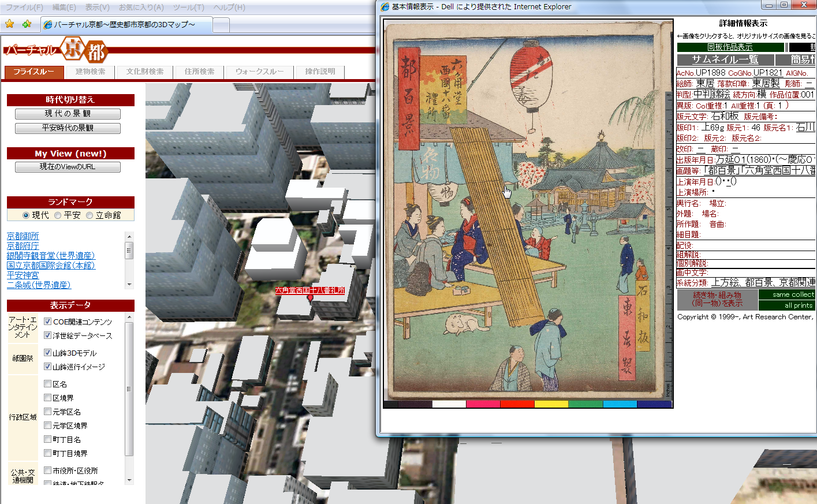The width and height of the screenshot is (817, 504).
Task: Click the 現代の景観 button
Action: (68, 114)
